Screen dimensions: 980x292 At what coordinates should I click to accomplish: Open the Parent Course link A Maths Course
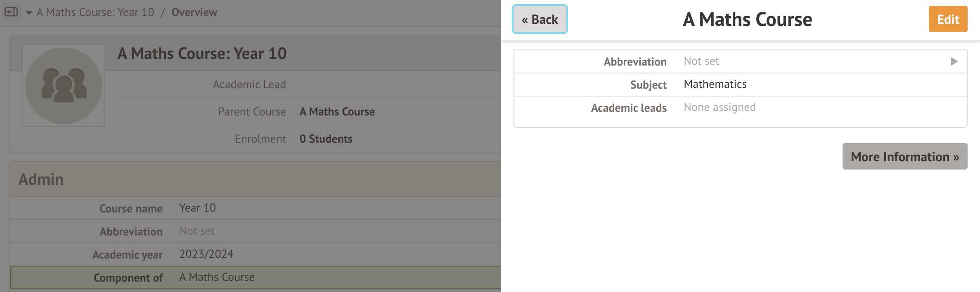[337, 111]
